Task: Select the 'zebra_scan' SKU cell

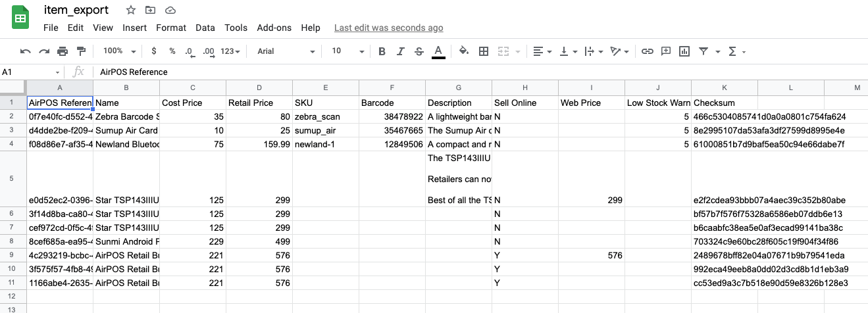Action: point(326,116)
